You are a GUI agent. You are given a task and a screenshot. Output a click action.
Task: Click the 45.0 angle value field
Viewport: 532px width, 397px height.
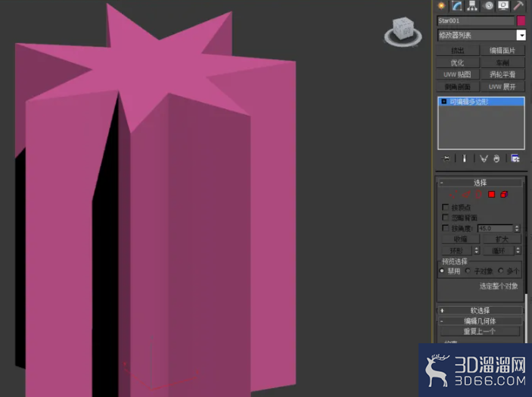tap(496, 228)
